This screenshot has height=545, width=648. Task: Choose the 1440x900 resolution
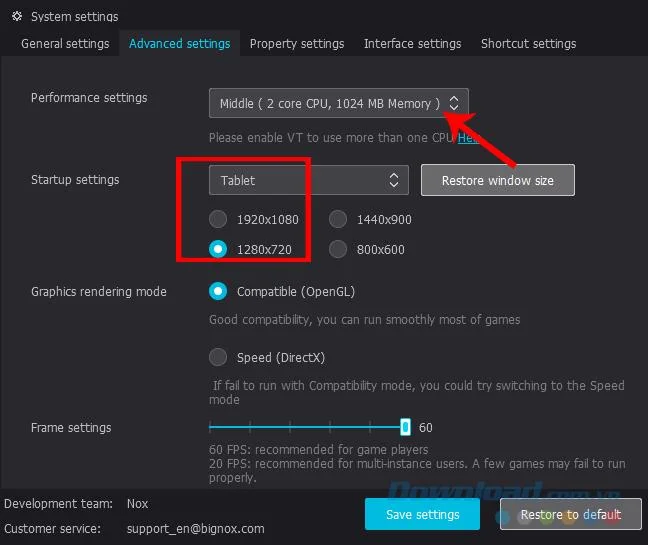[338, 219]
